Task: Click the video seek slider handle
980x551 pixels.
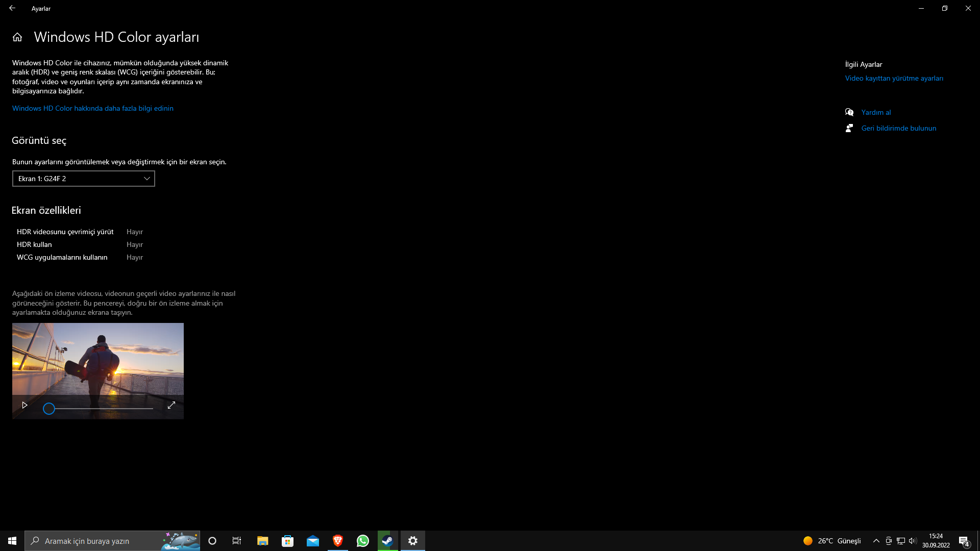Action: 49,409
